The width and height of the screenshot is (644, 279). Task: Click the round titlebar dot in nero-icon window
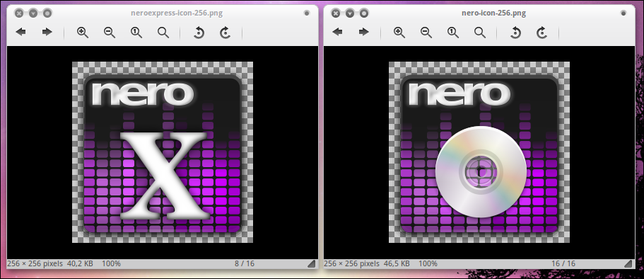(x=623, y=13)
